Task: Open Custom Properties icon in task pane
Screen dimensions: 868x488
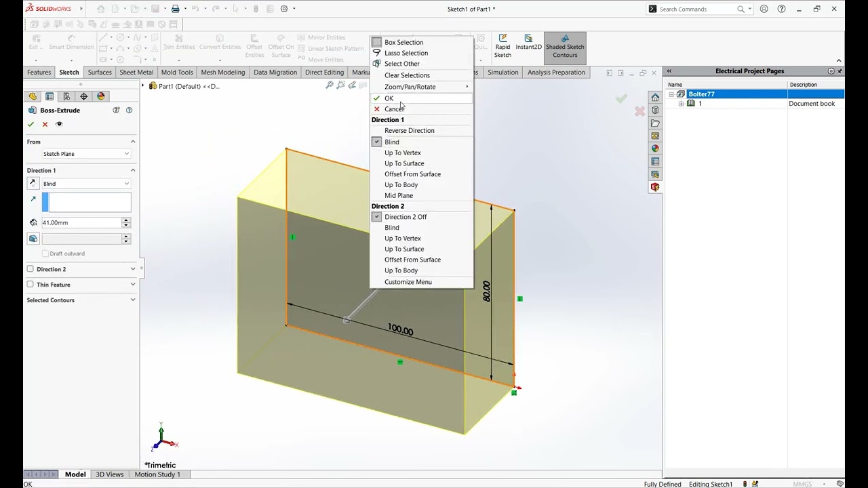Action: (x=655, y=161)
